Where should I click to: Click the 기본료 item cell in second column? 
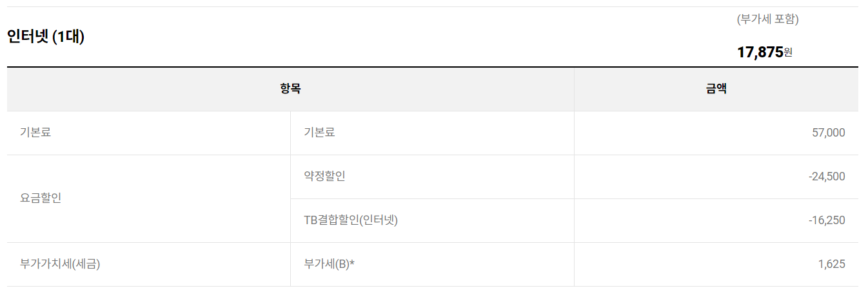coord(319,133)
